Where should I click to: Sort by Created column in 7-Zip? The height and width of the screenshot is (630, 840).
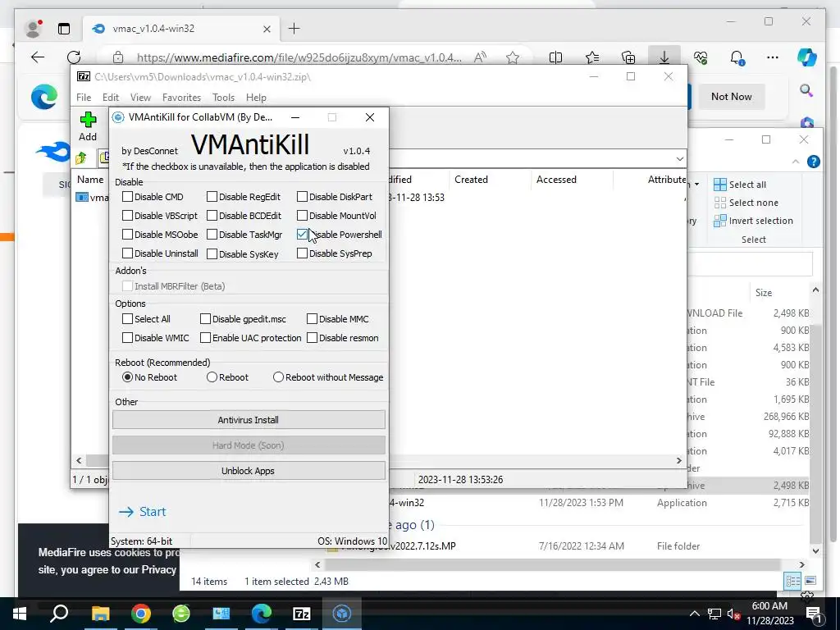472,180
